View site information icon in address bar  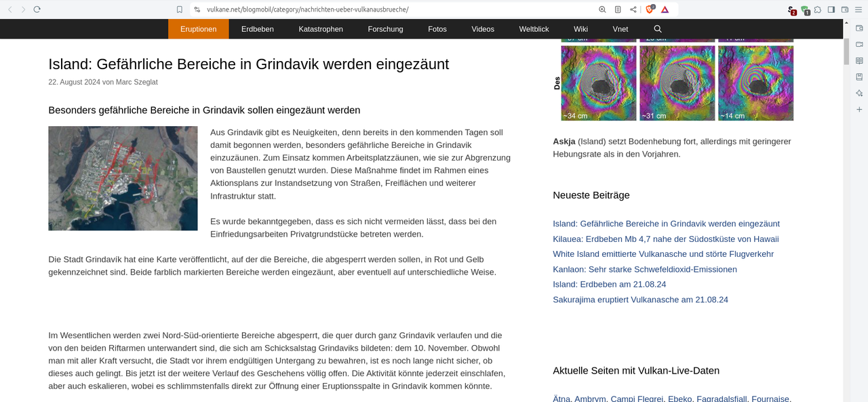pos(197,9)
